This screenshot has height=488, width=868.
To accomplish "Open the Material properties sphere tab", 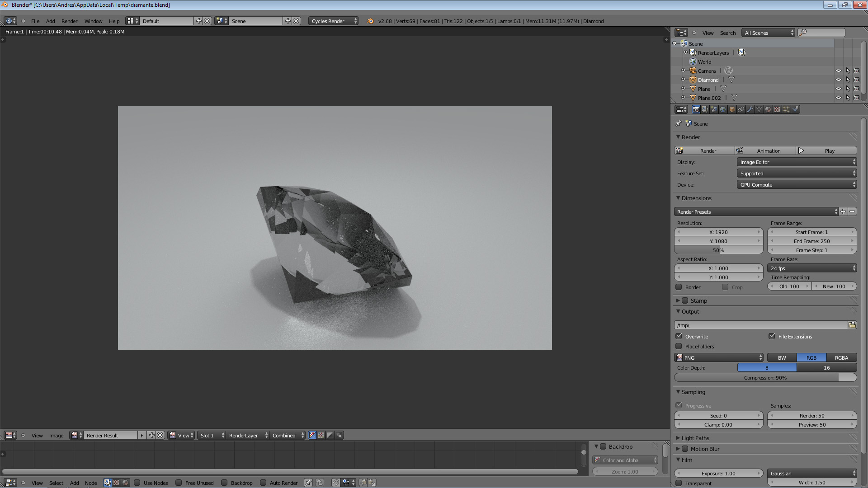I will pyautogui.click(x=768, y=109).
